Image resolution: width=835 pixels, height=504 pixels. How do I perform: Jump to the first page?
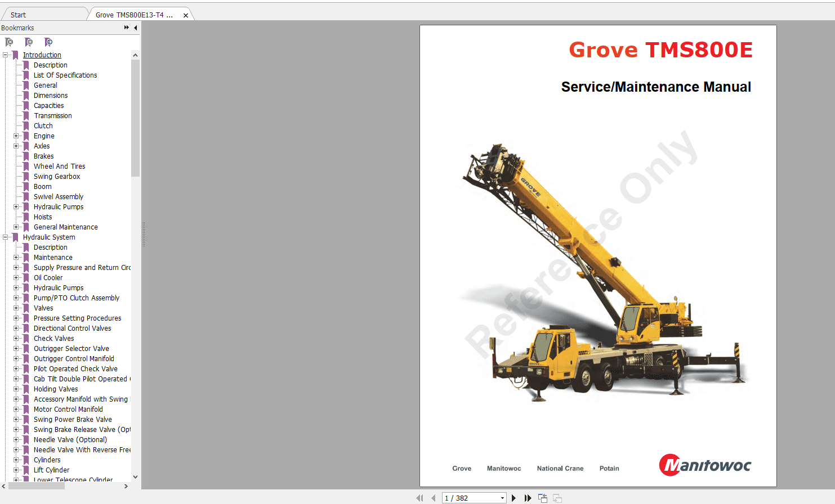tap(419, 498)
